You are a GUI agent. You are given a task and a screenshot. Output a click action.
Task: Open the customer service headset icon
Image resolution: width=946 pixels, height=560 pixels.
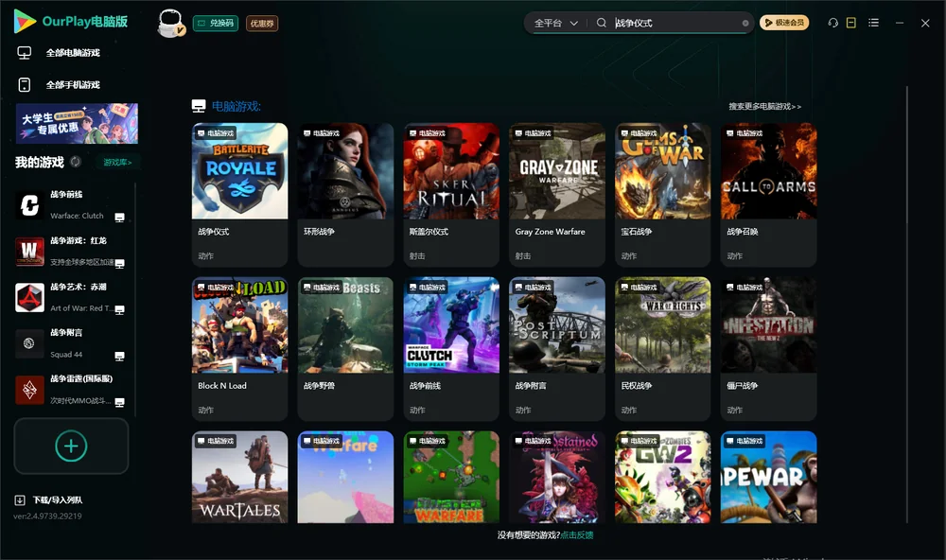[x=832, y=23]
